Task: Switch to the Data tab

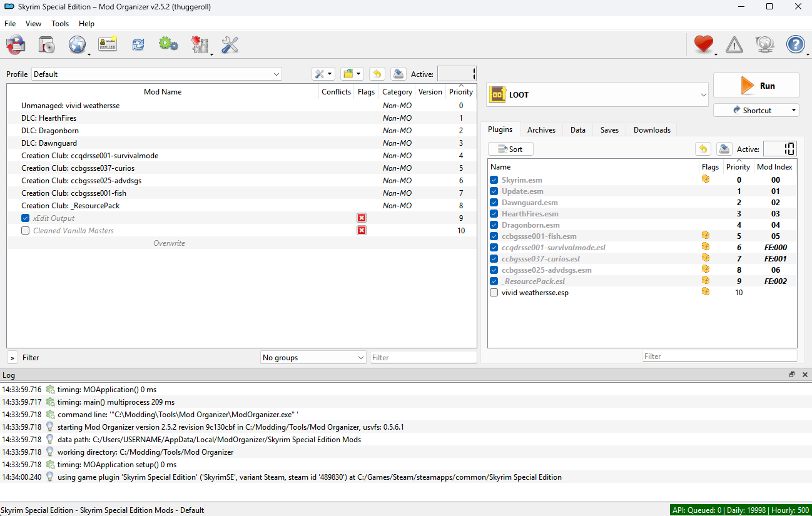Action: [578, 130]
